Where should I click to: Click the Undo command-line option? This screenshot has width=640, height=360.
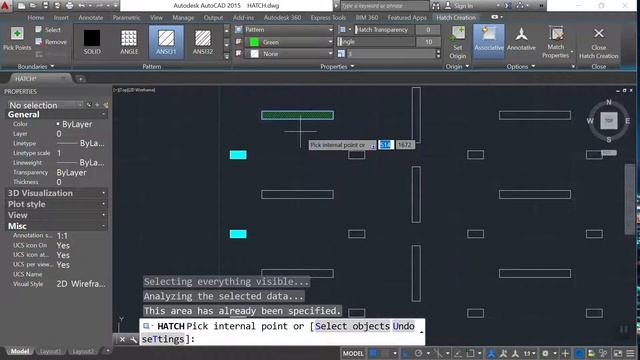403,326
